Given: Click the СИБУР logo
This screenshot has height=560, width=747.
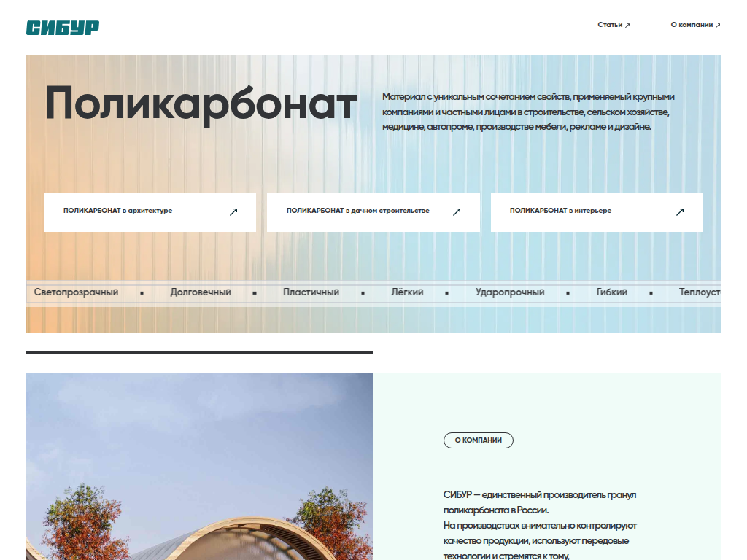Looking at the screenshot, I should pos(62,26).
